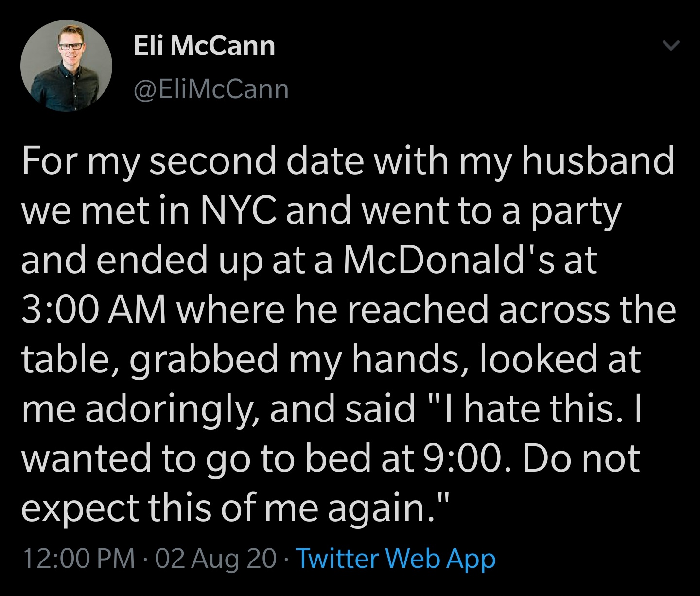700x596 pixels.
Task: Open the tweet options chevron menu
Action: click(x=671, y=46)
